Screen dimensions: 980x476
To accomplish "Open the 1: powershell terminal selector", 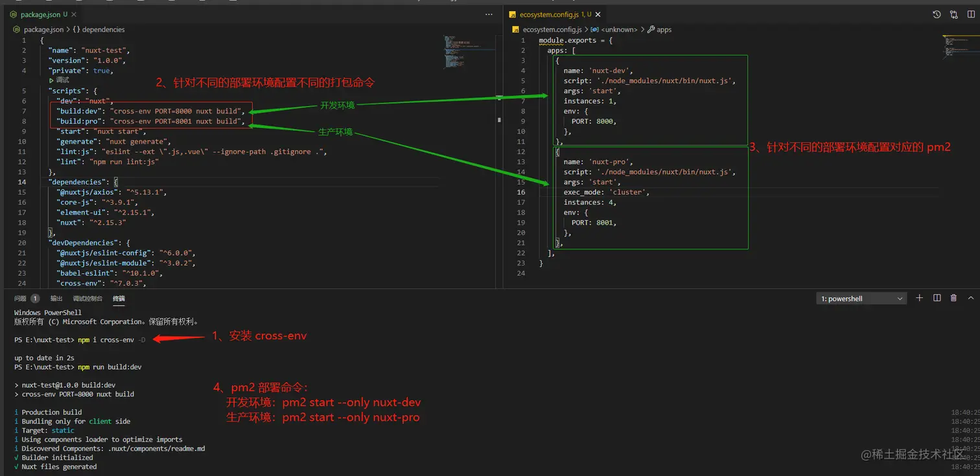I will [x=861, y=299].
